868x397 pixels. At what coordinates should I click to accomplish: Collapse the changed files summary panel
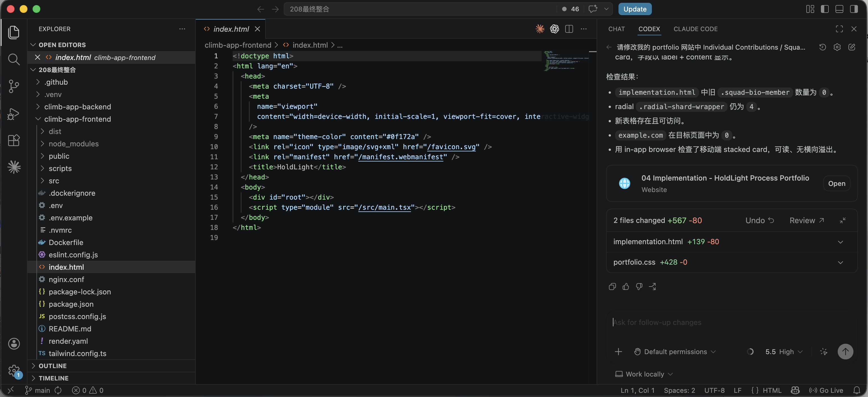coord(842,220)
